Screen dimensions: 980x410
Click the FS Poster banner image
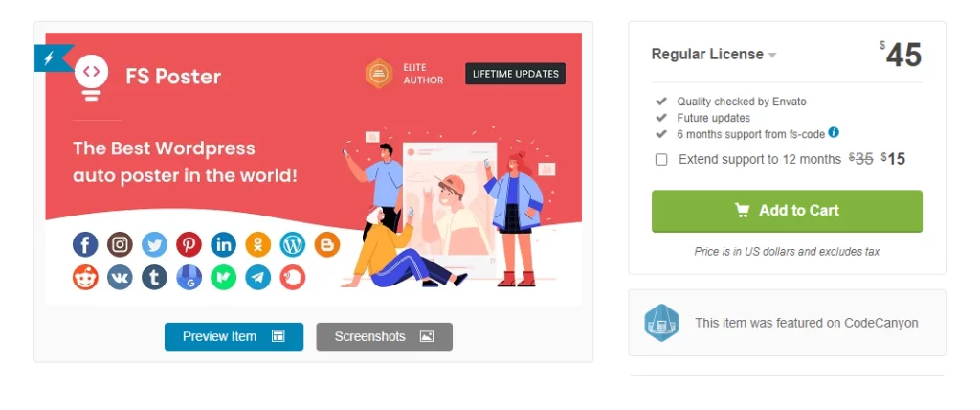(x=314, y=169)
